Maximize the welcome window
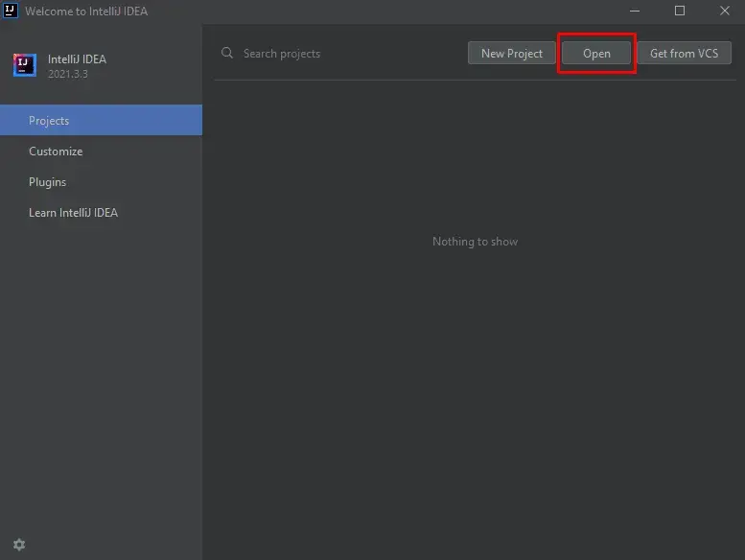 tap(680, 12)
